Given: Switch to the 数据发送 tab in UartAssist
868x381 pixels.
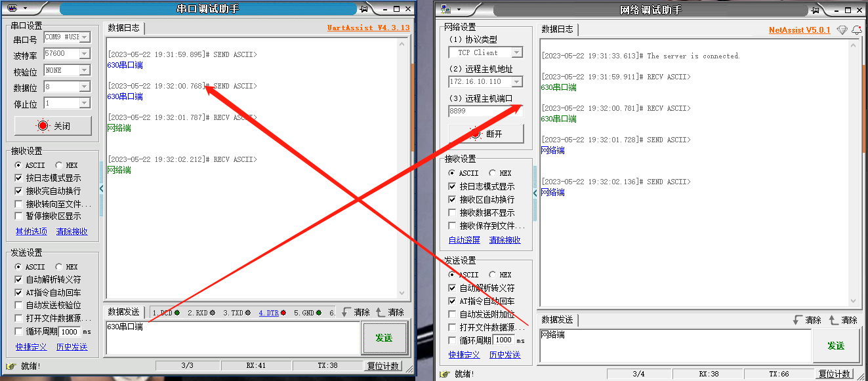Looking at the screenshot, I should click(123, 312).
